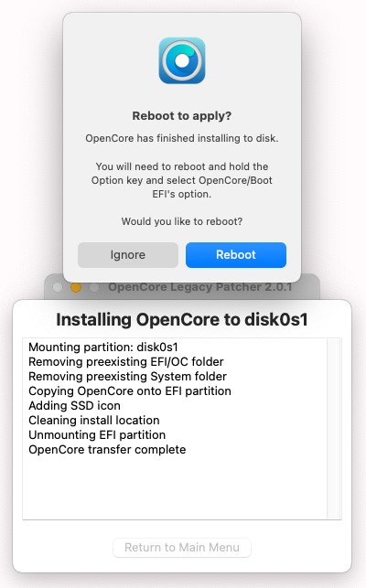This screenshot has width=366, height=588.
Task: Click the dimmed zoom window button
Action: tap(94, 287)
